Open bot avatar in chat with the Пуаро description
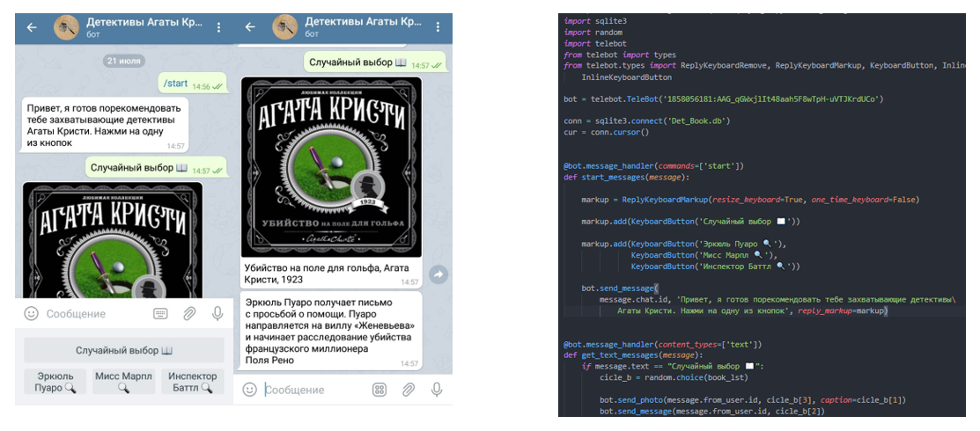This screenshot has width=980, height=431. pyautogui.click(x=285, y=27)
